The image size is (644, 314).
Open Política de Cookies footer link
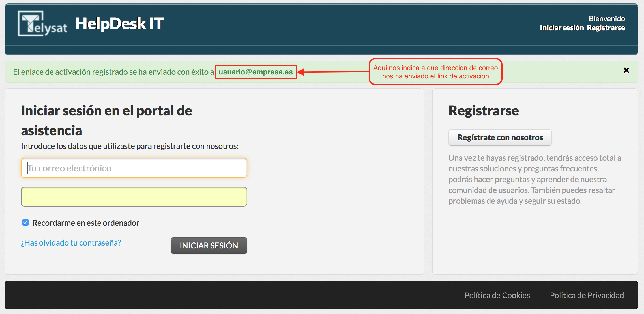[x=497, y=295]
